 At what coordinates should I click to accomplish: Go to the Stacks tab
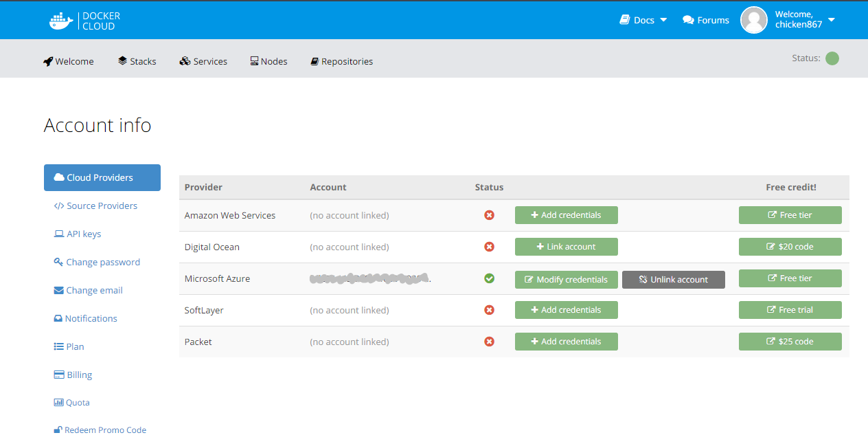point(137,61)
